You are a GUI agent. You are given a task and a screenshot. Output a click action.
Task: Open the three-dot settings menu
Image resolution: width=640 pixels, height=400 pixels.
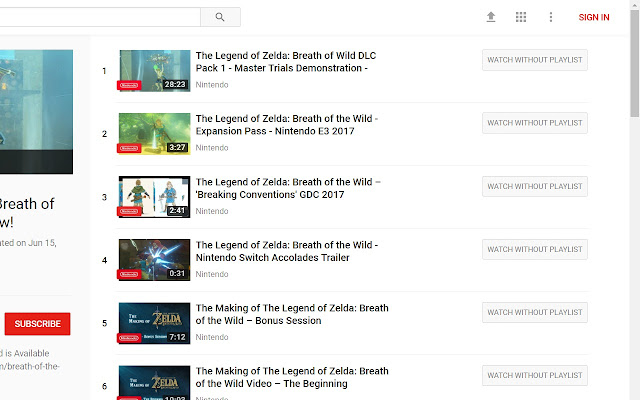click(x=551, y=17)
